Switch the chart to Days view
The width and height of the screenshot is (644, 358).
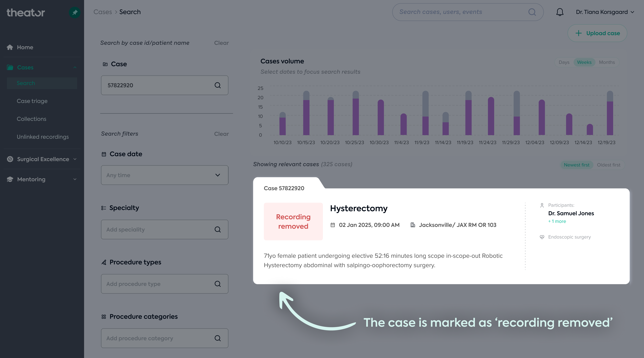[x=564, y=62]
